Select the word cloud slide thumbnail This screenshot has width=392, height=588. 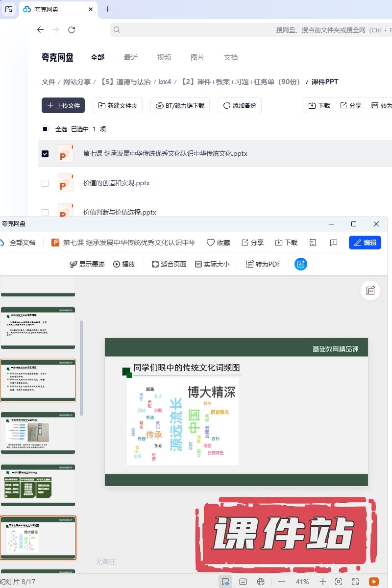38,537
